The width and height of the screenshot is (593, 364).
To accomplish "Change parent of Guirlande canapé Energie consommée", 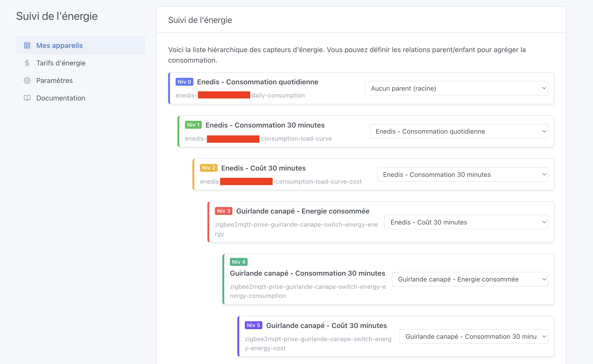I will click(x=466, y=222).
